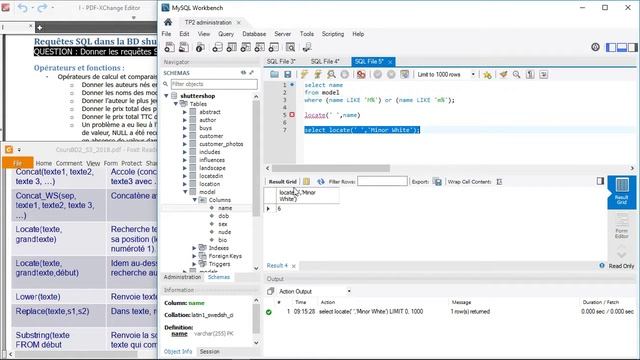640x360 pixels.
Task: Expand the author table node
Action: pyautogui.click(x=185, y=120)
